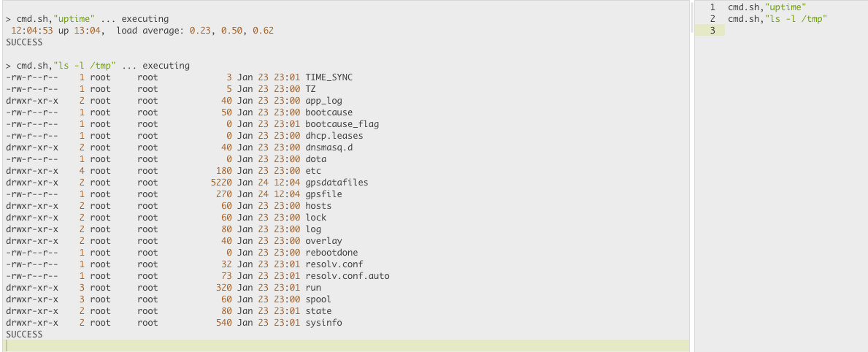Viewport: 868px width, 352px height.
Task: Click the final SUCCESS line below sysinfo
Action: click(24, 334)
